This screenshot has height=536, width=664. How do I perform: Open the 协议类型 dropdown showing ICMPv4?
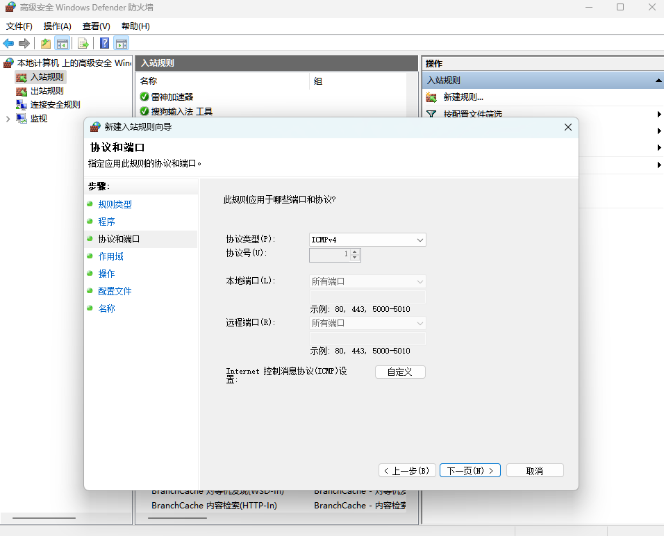tap(368, 240)
